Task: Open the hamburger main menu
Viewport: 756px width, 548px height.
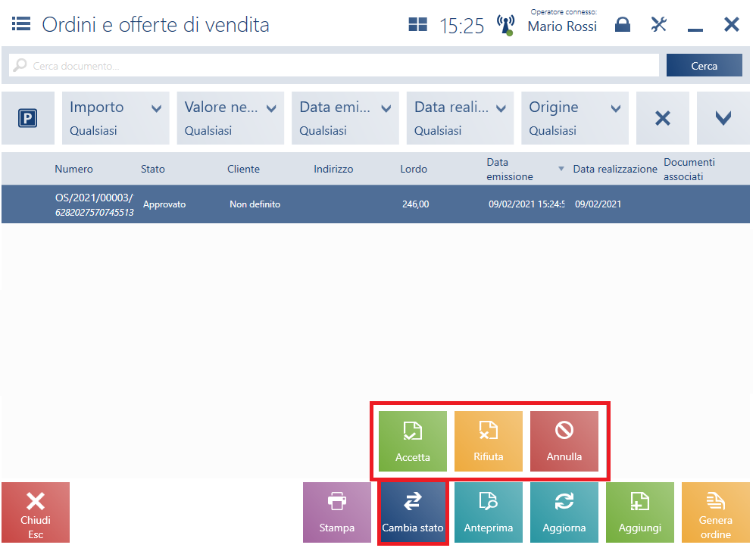Action: tap(21, 23)
